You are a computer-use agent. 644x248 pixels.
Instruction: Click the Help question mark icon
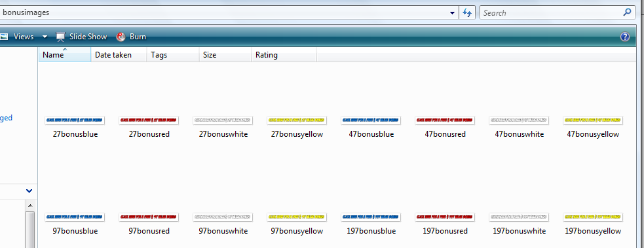625,37
